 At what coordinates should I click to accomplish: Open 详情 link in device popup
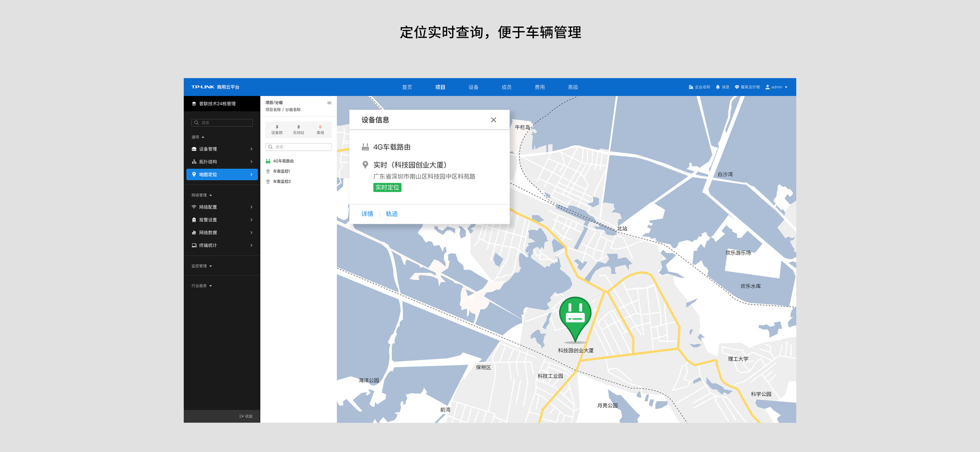click(367, 214)
